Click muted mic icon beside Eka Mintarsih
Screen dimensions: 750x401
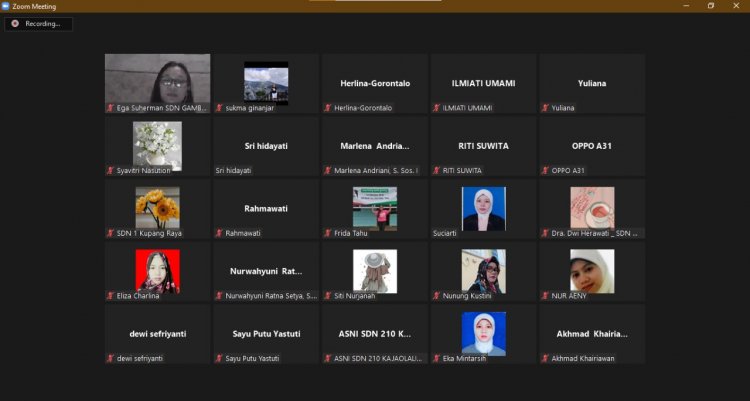pyautogui.click(x=436, y=358)
